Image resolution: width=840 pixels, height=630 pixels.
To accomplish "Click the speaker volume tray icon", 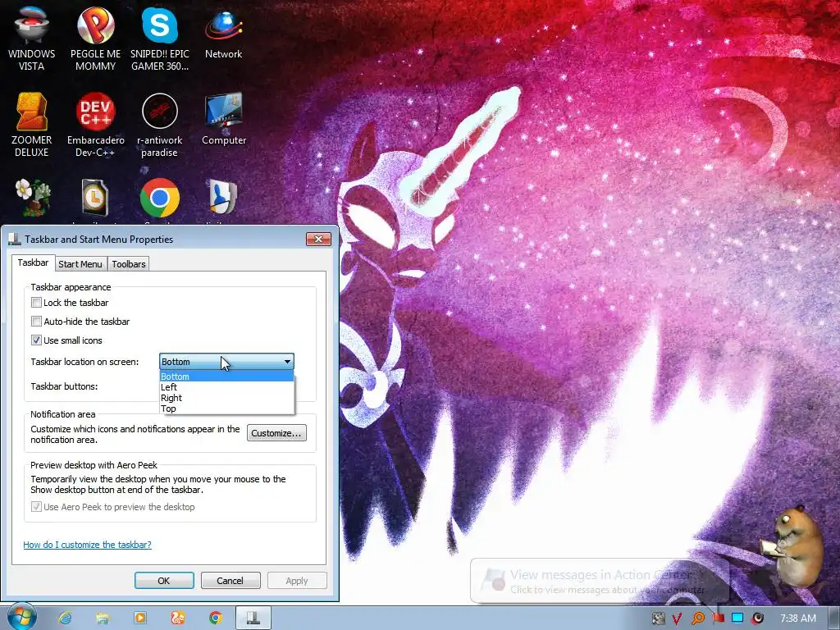I will click(x=758, y=619).
